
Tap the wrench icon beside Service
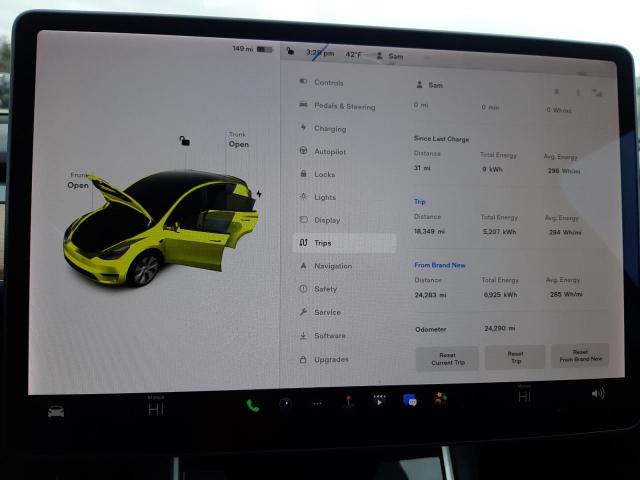pyautogui.click(x=303, y=312)
